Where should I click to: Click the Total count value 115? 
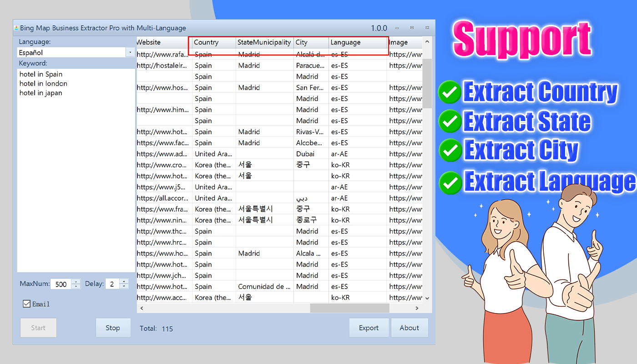[x=167, y=329]
